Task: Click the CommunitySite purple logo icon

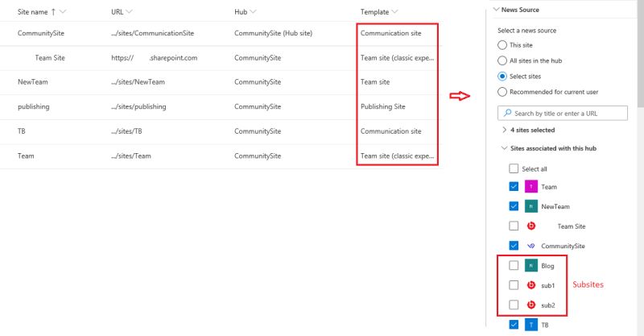Action: point(531,246)
